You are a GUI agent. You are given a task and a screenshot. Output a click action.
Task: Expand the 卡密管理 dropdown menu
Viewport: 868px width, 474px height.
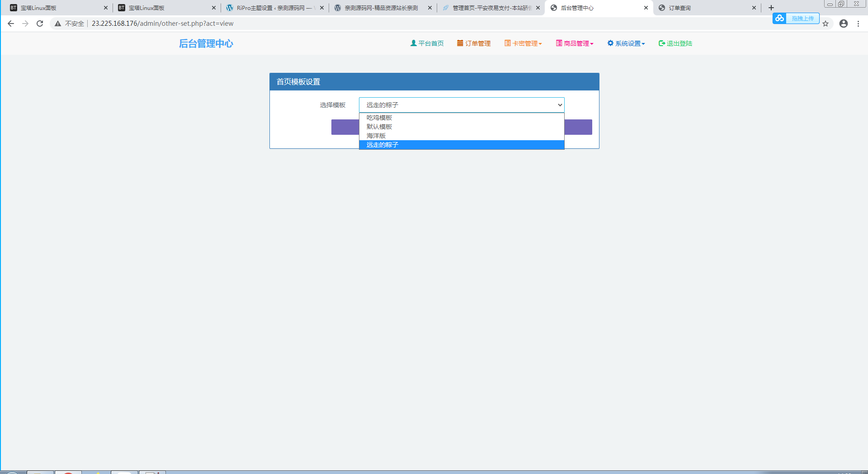[x=523, y=43]
